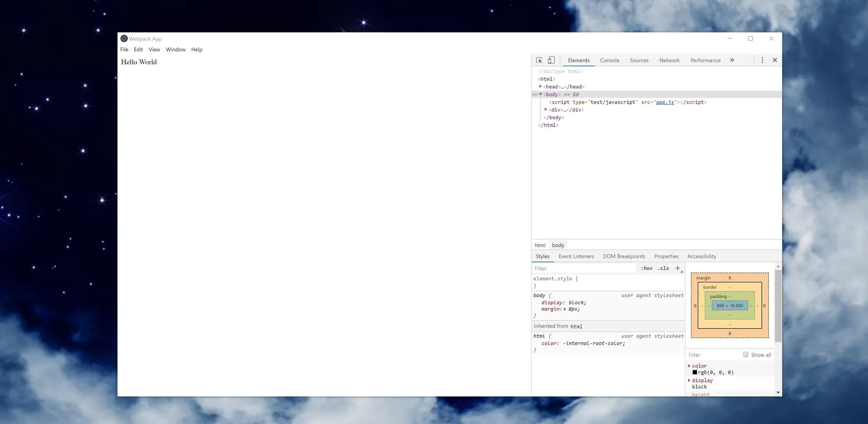Collapse the body element node
This screenshot has height=424, width=868.
point(540,94)
